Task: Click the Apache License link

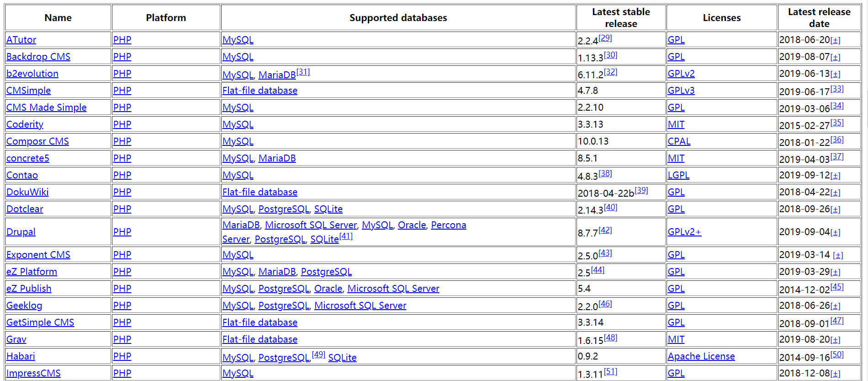Action: coord(701,356)
